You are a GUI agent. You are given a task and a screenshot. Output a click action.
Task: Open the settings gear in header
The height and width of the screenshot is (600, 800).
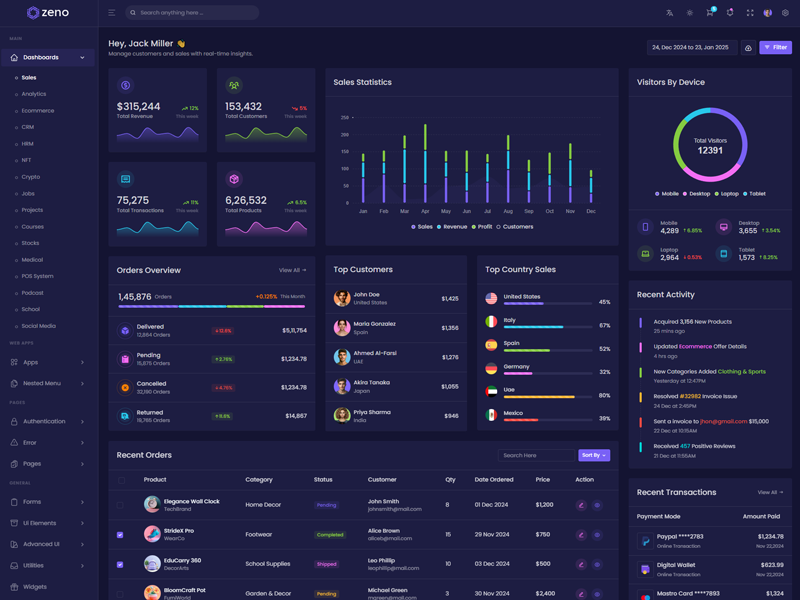786,13
